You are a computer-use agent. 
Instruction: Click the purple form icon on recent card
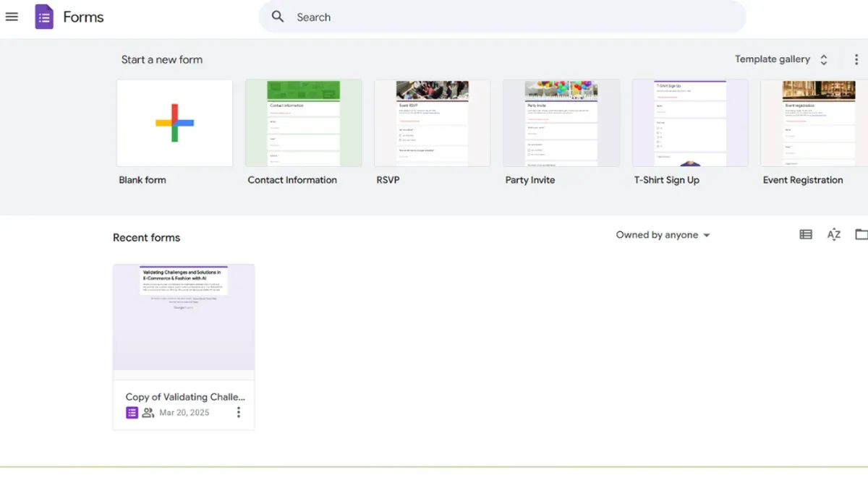(132, 413)
